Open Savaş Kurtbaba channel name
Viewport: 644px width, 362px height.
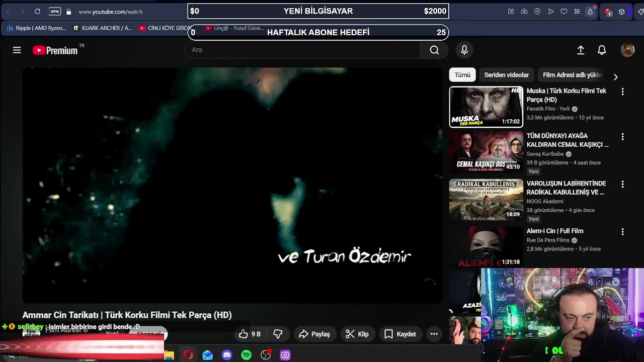click(545, 154)
